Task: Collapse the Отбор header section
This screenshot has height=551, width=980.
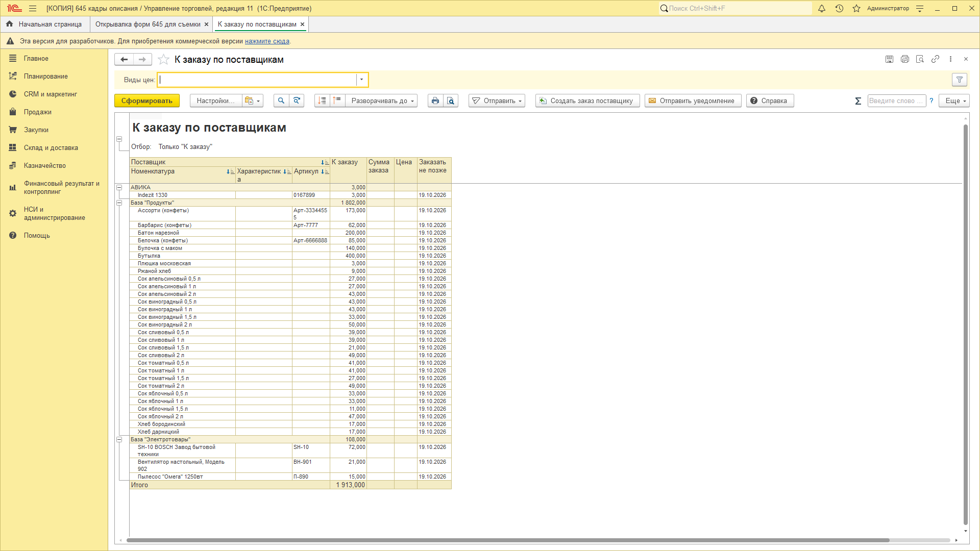Action: click(x=119, y=139)
